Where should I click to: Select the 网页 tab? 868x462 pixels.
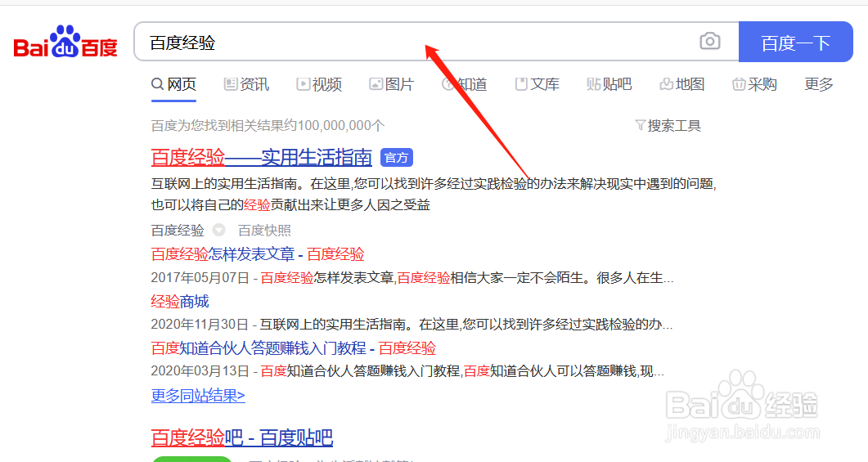173,84
